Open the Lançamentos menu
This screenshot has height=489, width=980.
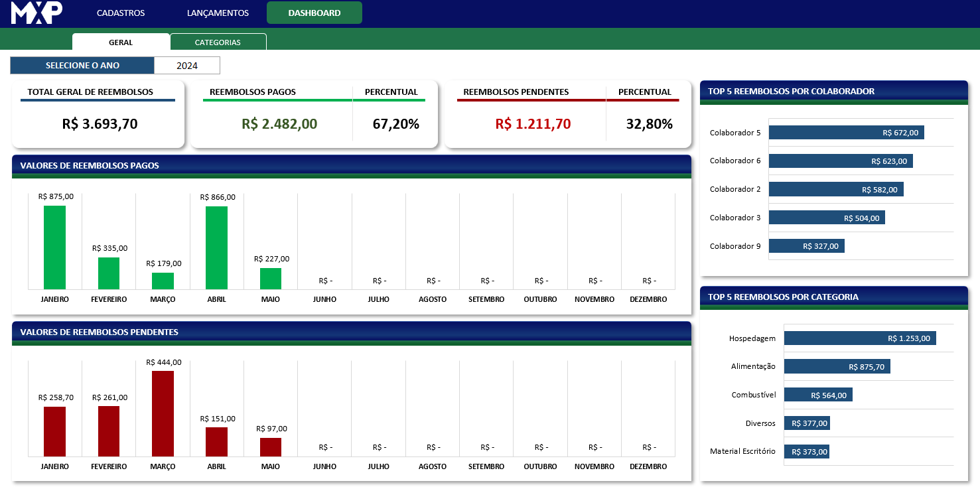point(218,13)
